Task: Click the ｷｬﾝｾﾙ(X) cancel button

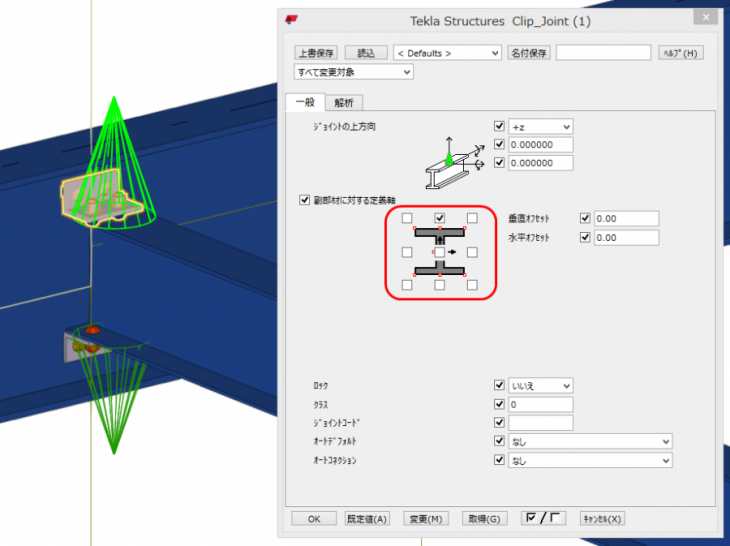Action: tap(602, 519)
